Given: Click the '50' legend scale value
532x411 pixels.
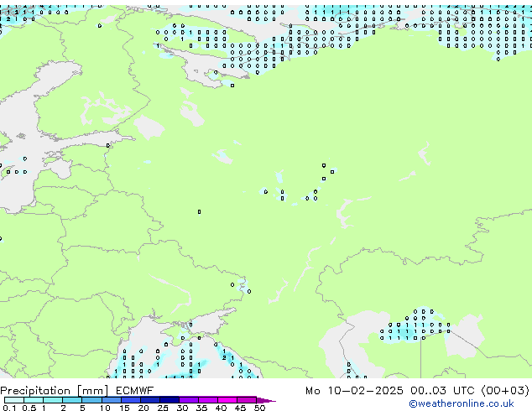Looking at the screenshot, I should 259,408.
